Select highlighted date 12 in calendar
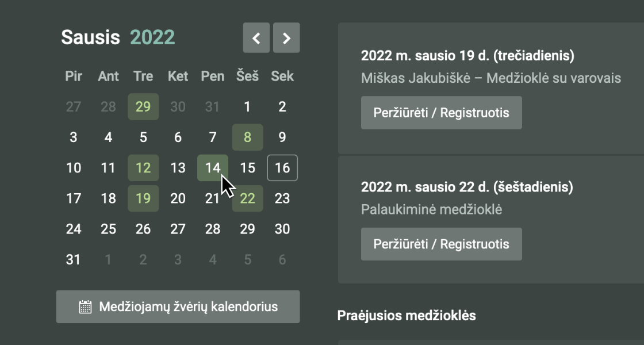 [143, 168]
